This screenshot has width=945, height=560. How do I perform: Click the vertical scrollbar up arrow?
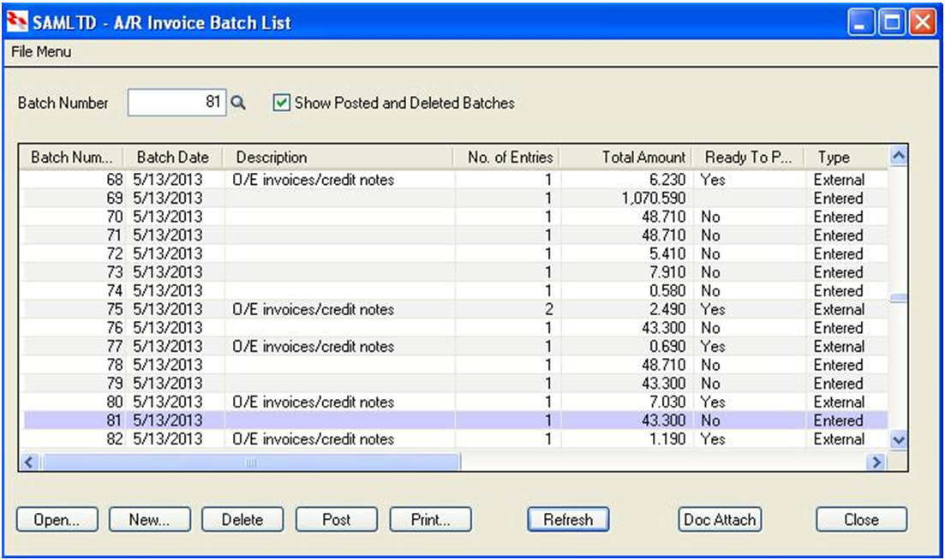pos(899,156)
